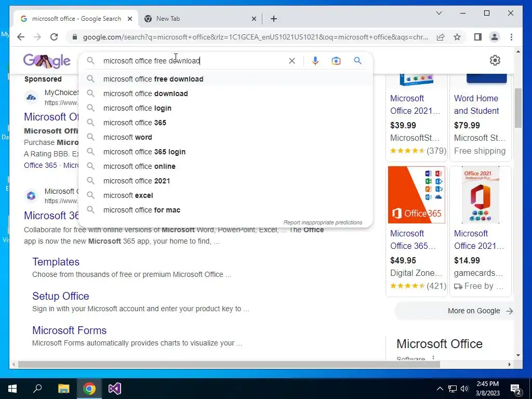Open the Windows Start menu
The width and height of the screenshot is (532, 399).
tap(12, 389)
